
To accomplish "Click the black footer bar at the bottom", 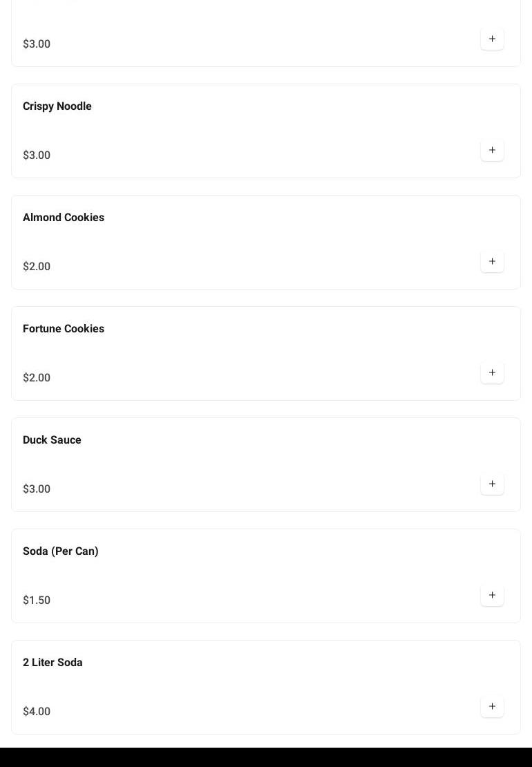I will click(266, 757).
